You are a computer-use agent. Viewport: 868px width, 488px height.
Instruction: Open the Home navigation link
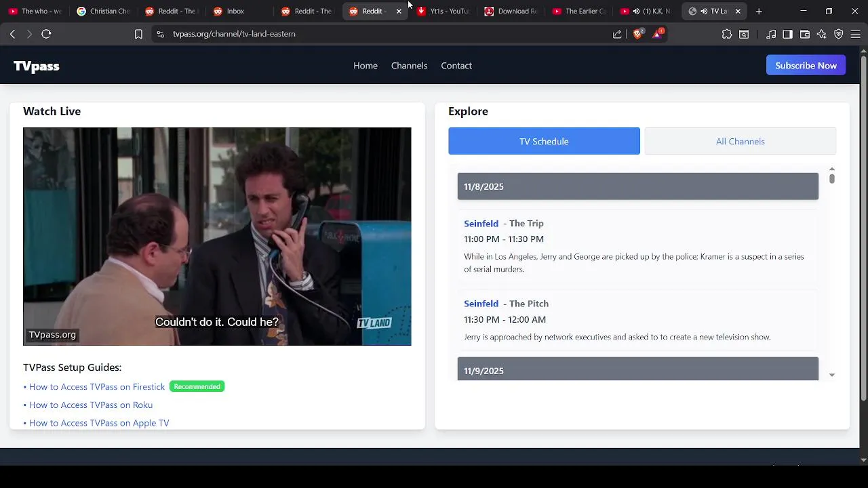pos(366,66)
